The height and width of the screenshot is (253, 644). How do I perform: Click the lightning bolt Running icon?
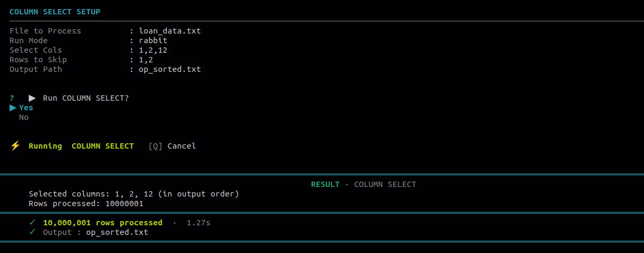click(15, 145)
